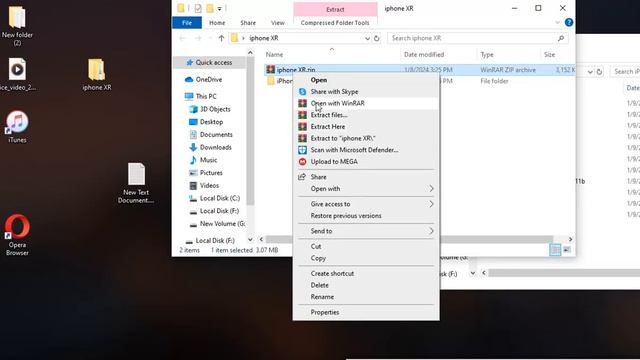Launch Opera Browser desktop shortcut
The width and height of the screenshot is (640, 360).
pyautogui.click(x=17, y=235)
